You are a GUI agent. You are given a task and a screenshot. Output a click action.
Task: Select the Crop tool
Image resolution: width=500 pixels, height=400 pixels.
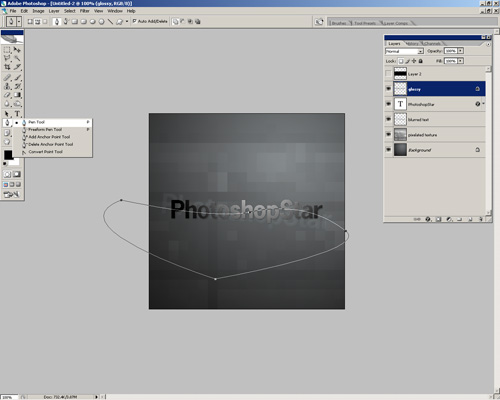pos(7,67)
